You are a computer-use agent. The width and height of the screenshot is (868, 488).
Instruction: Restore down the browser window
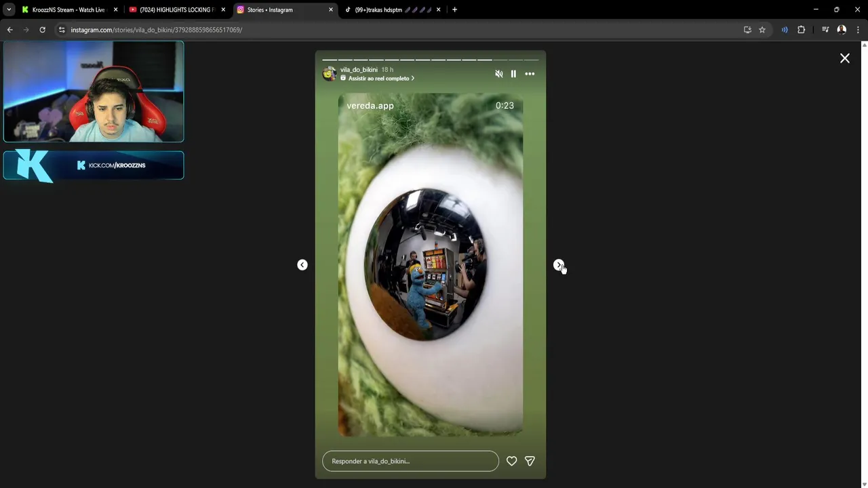(836, 9)
